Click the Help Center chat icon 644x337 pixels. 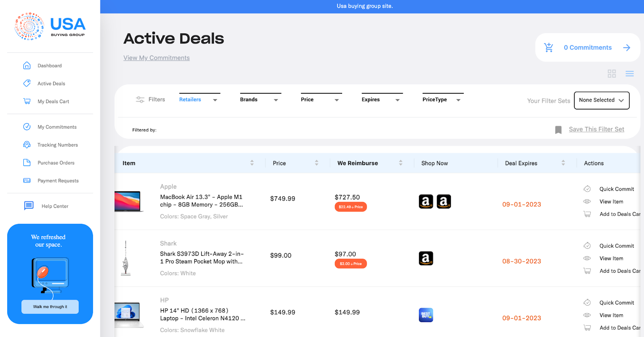[29, 206]
